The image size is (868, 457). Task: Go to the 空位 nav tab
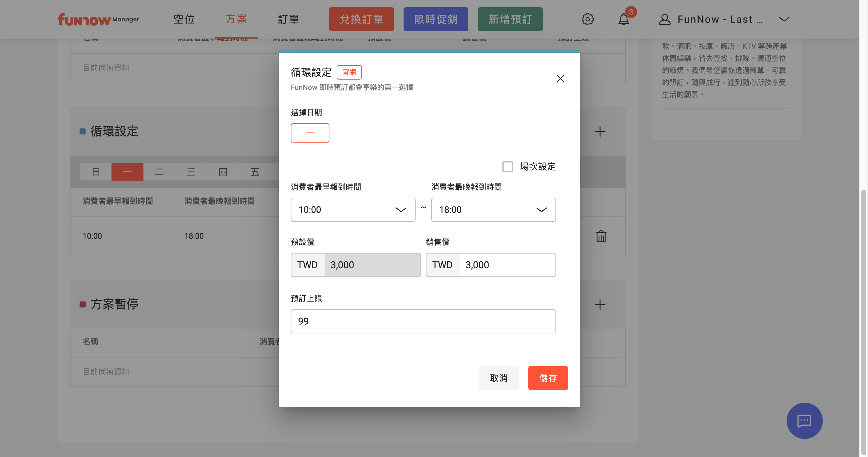point(184,19)
